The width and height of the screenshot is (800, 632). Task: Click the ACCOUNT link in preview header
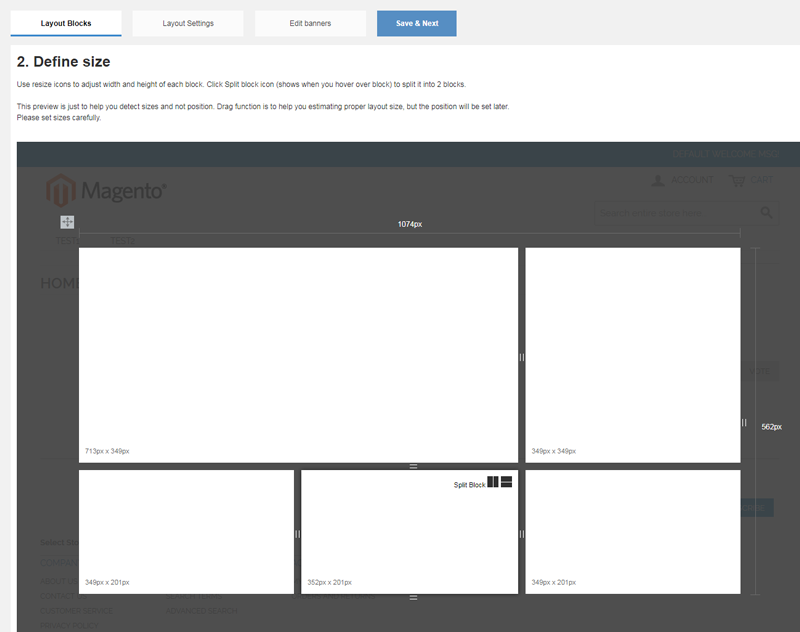[x=692, y=180]
